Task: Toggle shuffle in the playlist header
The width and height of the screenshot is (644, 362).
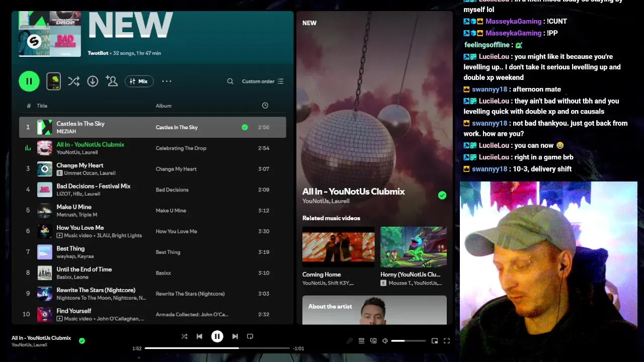Action: click(x=73, y=81)
